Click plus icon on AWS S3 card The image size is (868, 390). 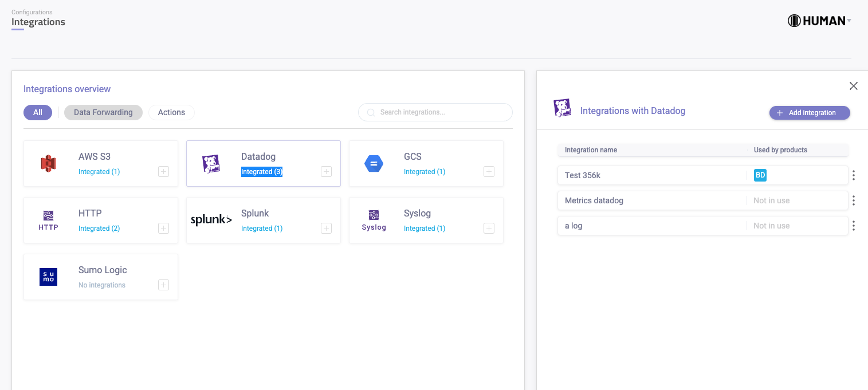(x=163, y=172)
